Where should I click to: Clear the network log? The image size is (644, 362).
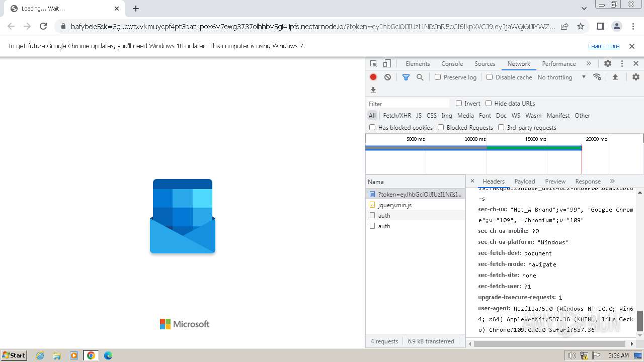pyautogui.click(x=387, y=77)
